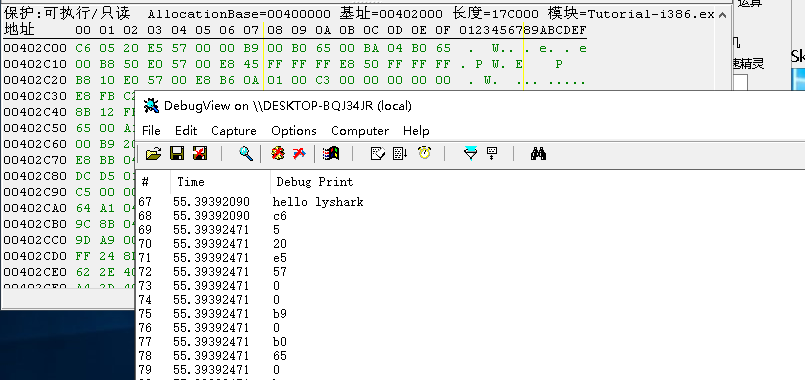
Task: Toggle the Auto Scroll icon
Action: [x=400, y=154]
